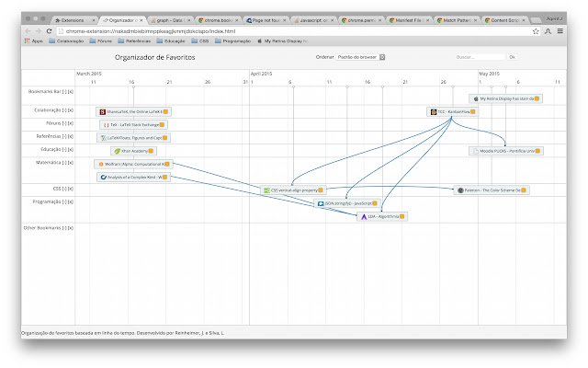Viewport: 588px width, 368px height.
Task: Collapse the Bookmarks Bar row with [-]
Action: 65,91
